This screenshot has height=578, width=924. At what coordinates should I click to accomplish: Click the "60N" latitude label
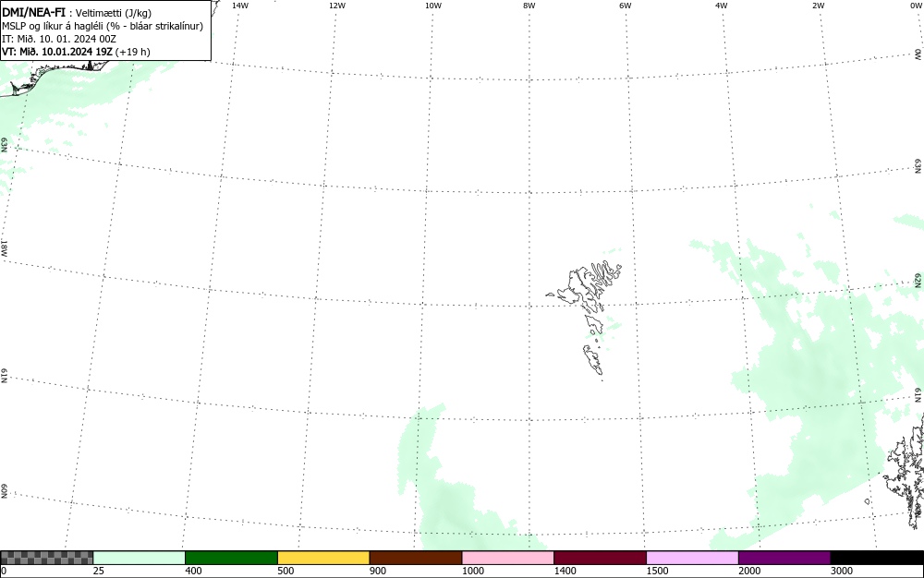coord(4,491)
